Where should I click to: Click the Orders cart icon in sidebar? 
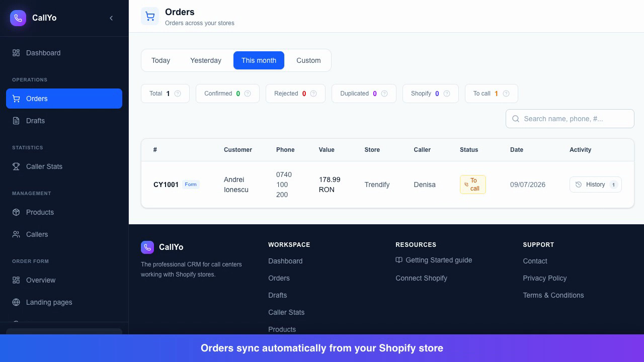[x=16, y=99]
